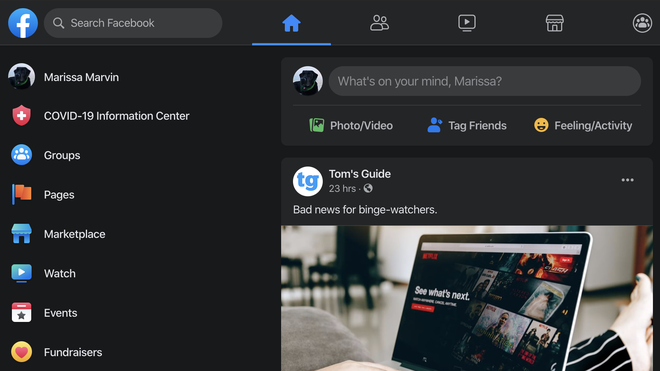This screenshot has height=371, width=660.
Task: Open the Tom's Guide post options menu
Action: click(x=627, y=180)
